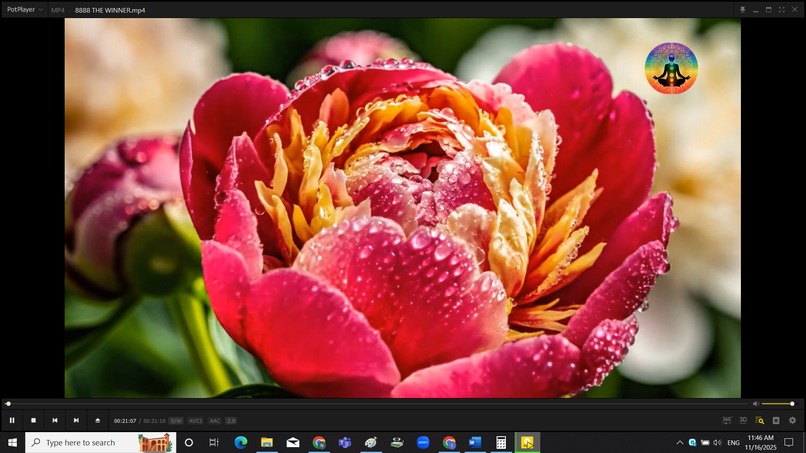The image size is (806, 453).
Task: Open Microsoft Teams from taskbar
Action: [x=345, y=442]
